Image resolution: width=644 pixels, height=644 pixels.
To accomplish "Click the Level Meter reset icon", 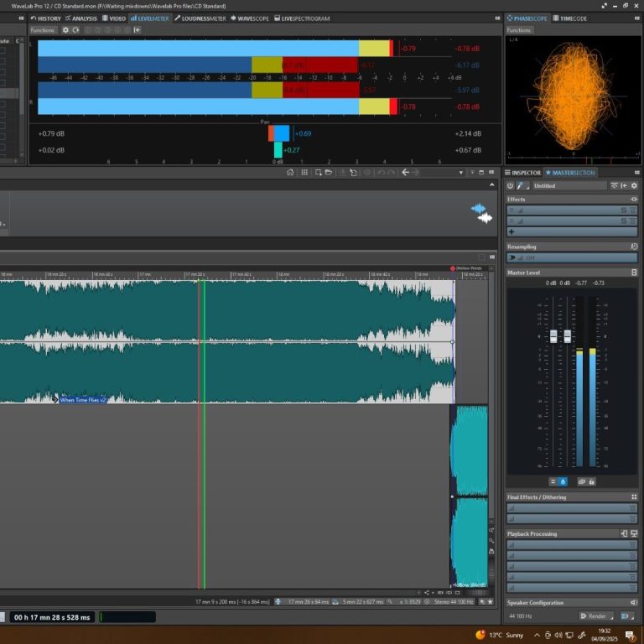I will point(76,30).
